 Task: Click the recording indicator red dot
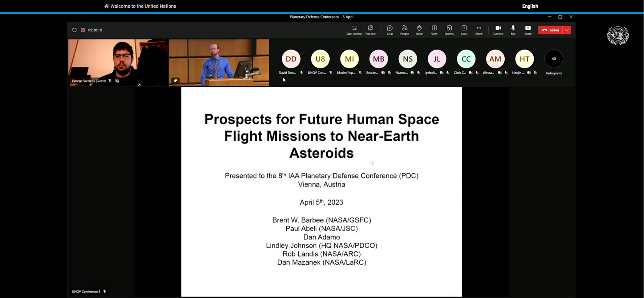83,30
